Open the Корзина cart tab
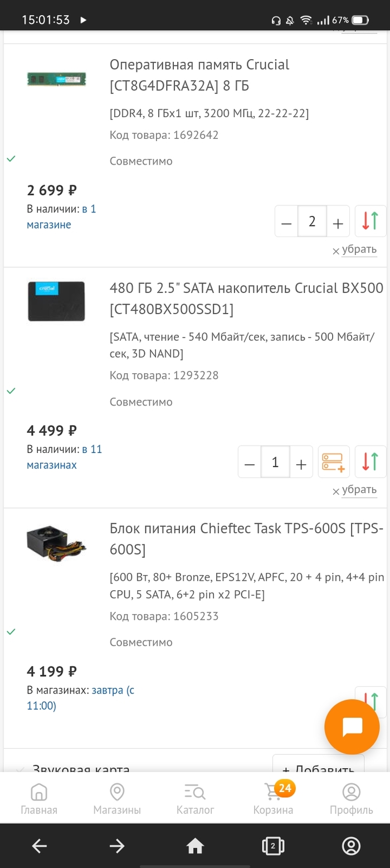The height and width of the screenshot is (868, 390). pos(273,799)
